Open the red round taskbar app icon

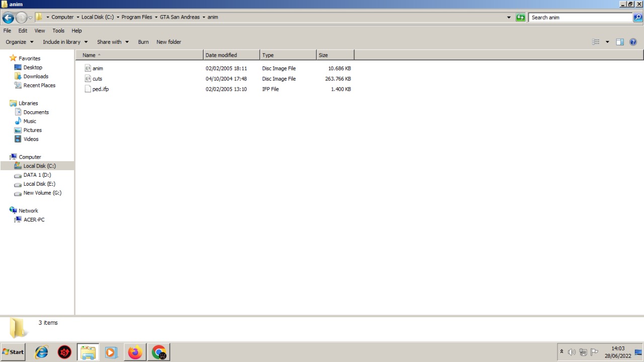pyautogui.click(x=64, y=352)
